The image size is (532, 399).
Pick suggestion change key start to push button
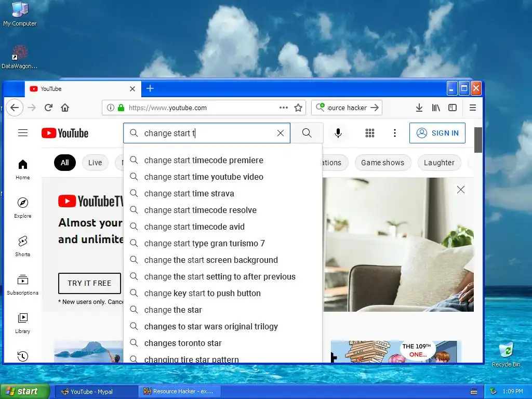click(x=223, y=293)
